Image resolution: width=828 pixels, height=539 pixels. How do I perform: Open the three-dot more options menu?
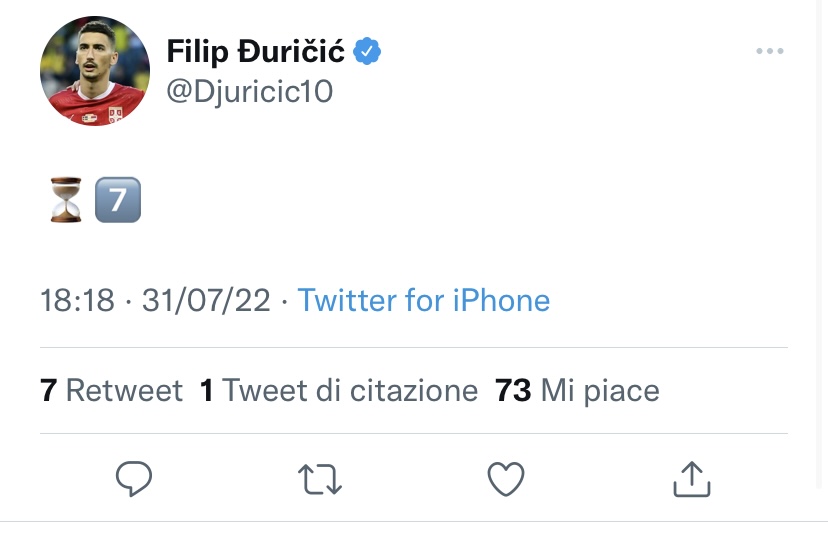point(769,52)
